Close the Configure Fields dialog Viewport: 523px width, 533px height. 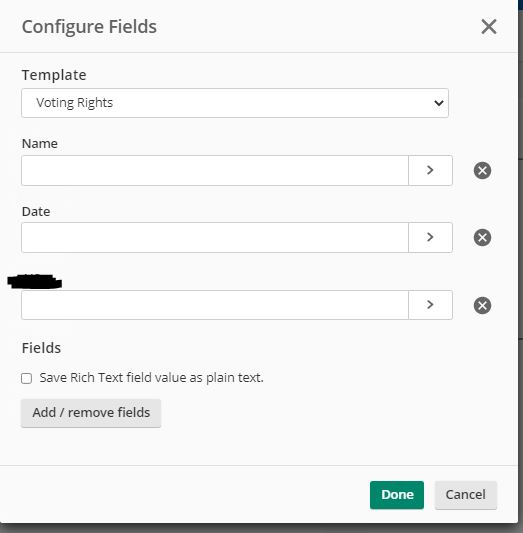(489, 27)
